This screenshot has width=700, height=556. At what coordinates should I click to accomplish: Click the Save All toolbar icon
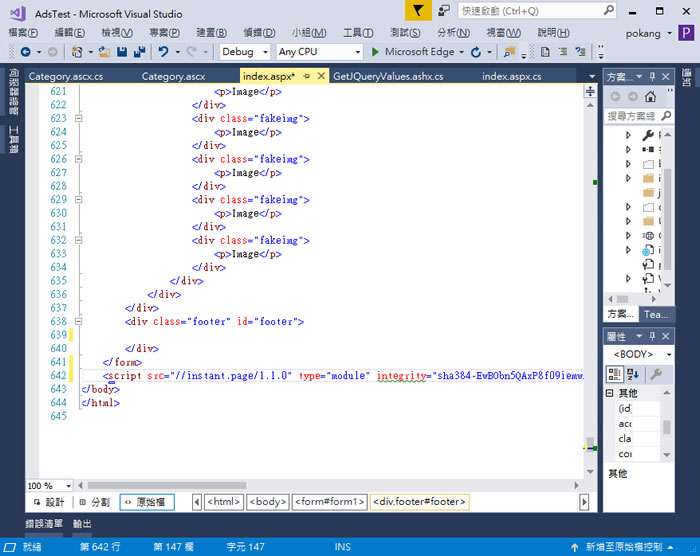coord(140,52)
